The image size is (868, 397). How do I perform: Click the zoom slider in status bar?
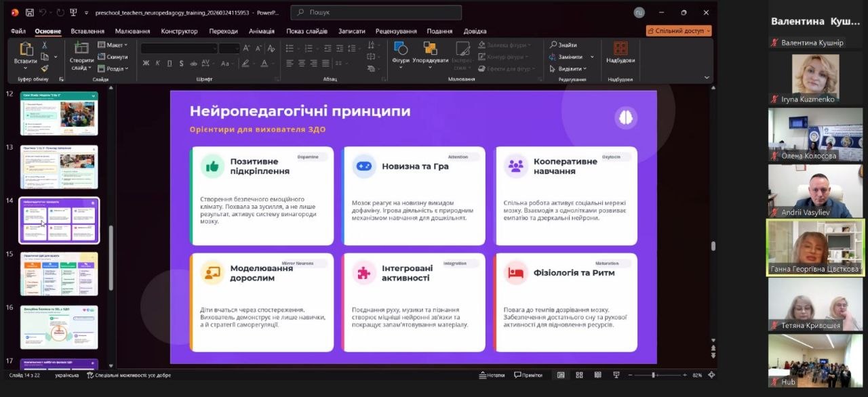(653, 375)
